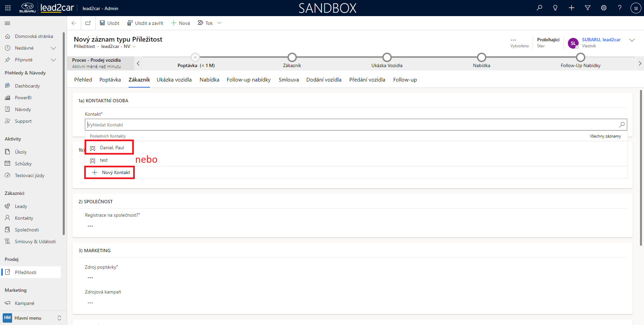
Task: Open the advanced find filter icon
Action: pos(588,8)
